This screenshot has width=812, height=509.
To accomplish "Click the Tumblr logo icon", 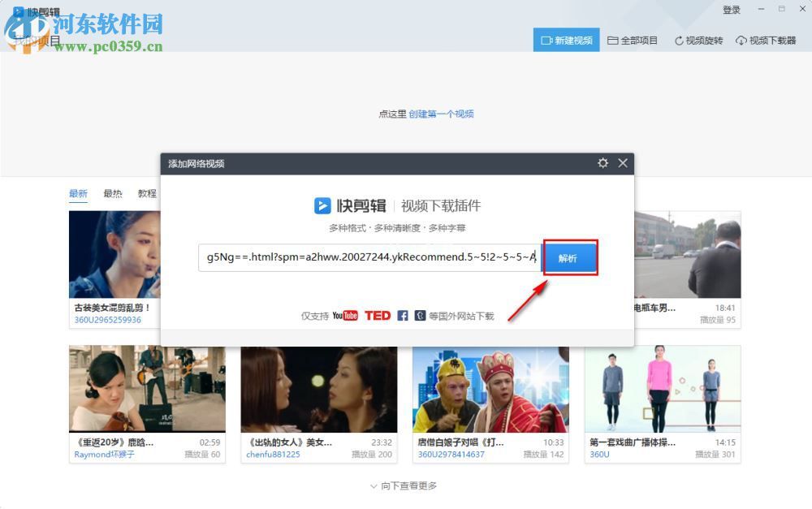I will (x=420, y=315).
